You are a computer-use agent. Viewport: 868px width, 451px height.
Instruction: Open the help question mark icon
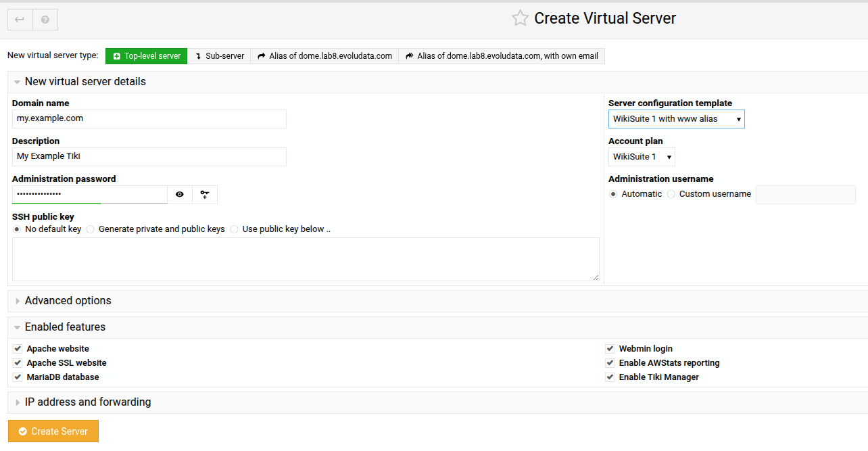tap(45, 20)
